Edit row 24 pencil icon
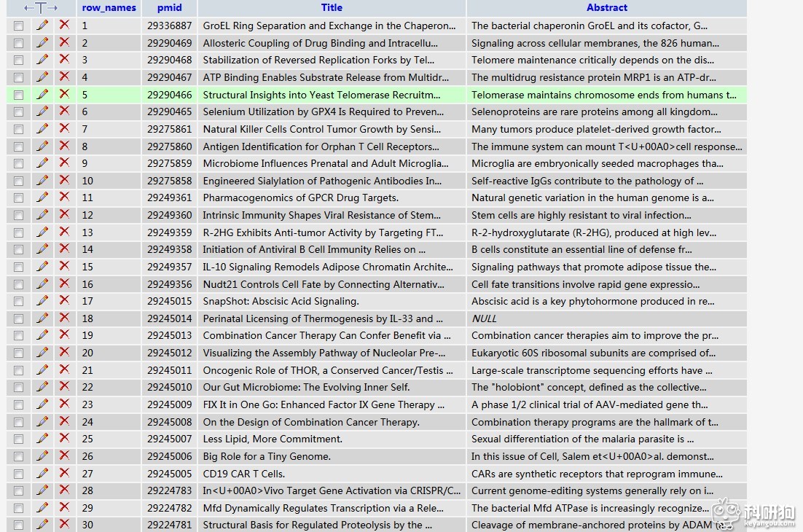 (x=42, y=421)
